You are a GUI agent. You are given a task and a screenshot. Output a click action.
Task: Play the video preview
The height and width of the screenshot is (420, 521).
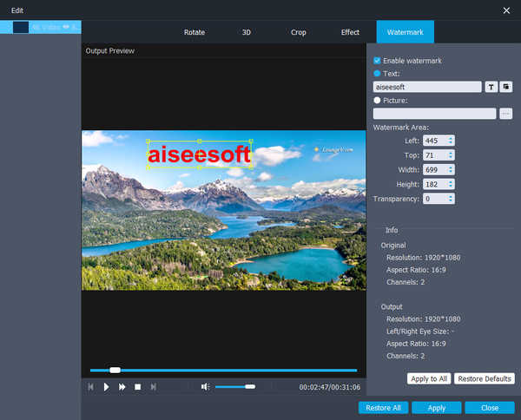pyautogui.click(x=106, y=387)
